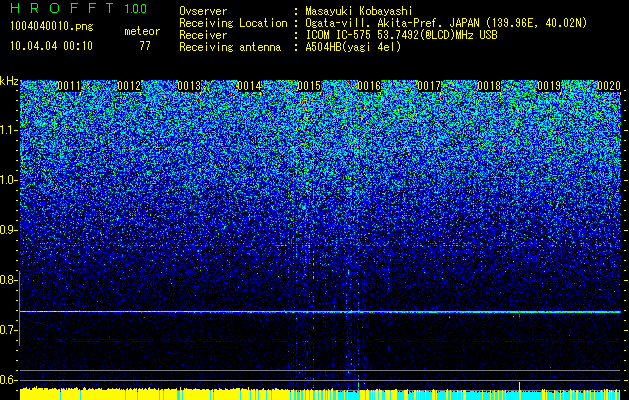Click the Receiving Location value text
The width and height of the screenshot is (629, 400).
pos(446,23)
